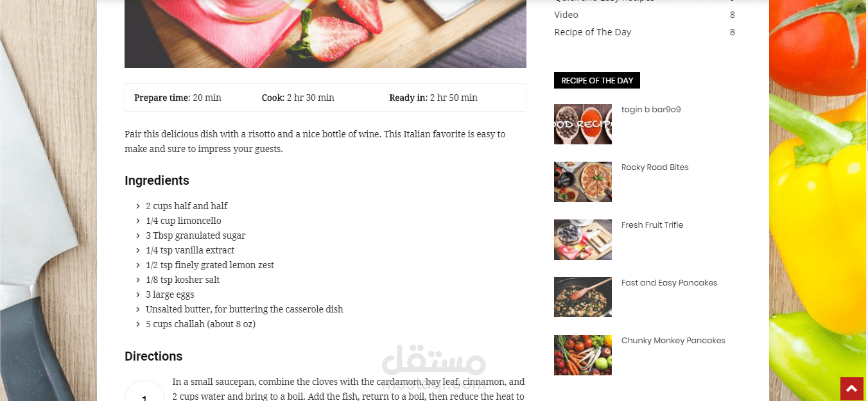Click the arrow bullet beside 1/4 cup limoncello

point(138,221)
